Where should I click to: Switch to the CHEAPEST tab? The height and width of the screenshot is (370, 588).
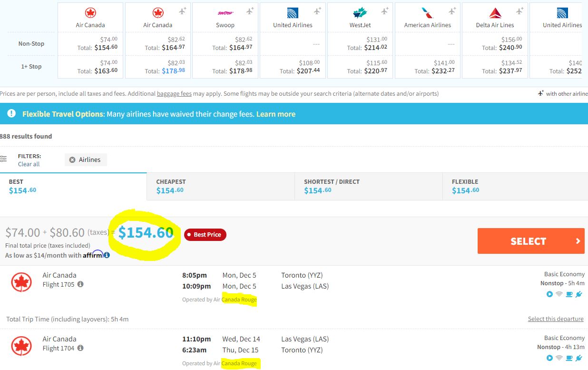coord(221,186)
